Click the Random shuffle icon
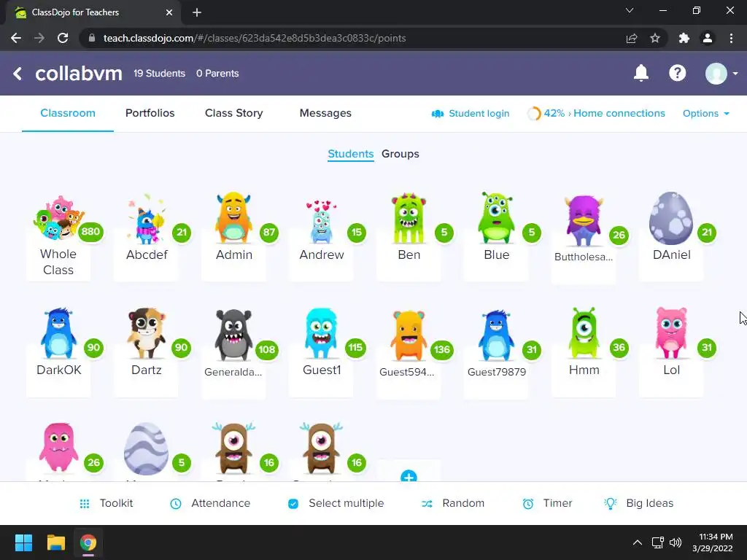Screen dimensions: 747x560 click(x=427, y=503)
